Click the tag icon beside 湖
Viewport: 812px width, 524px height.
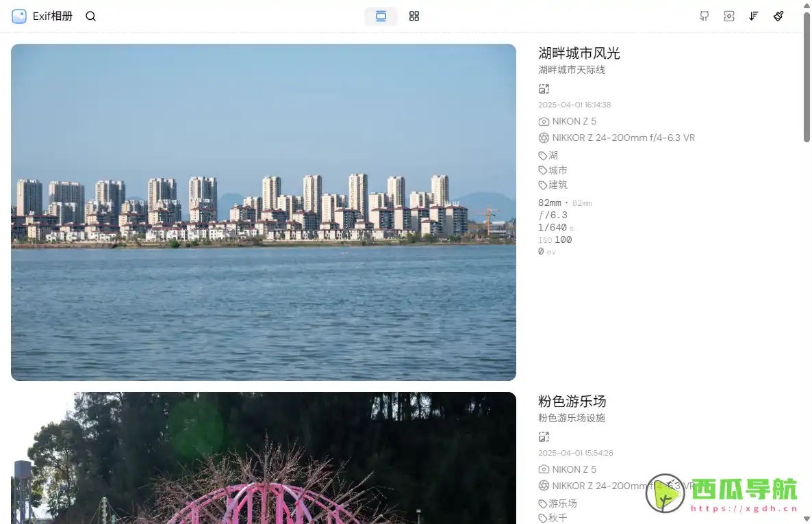(x=543, y=156)
